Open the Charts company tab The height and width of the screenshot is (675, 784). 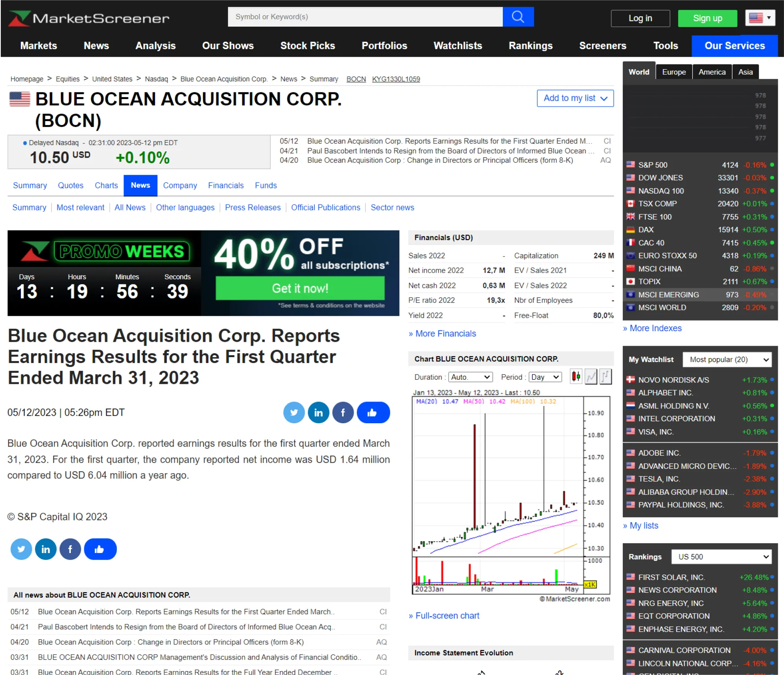coord(106,185)
